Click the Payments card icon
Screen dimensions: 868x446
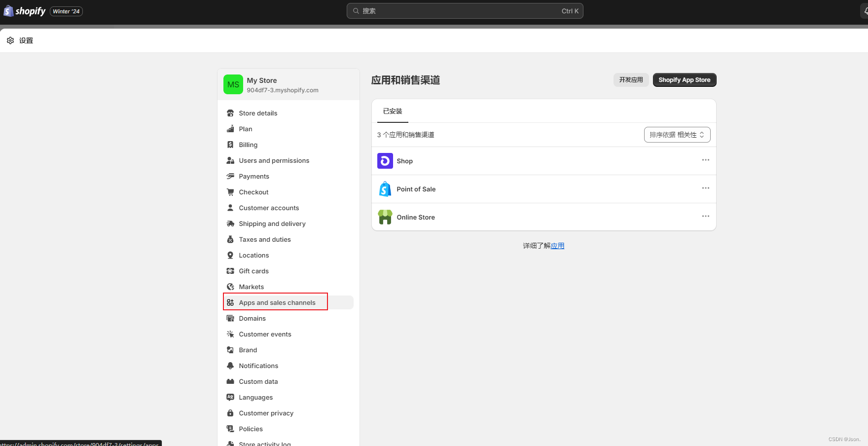tap(230, 176)
